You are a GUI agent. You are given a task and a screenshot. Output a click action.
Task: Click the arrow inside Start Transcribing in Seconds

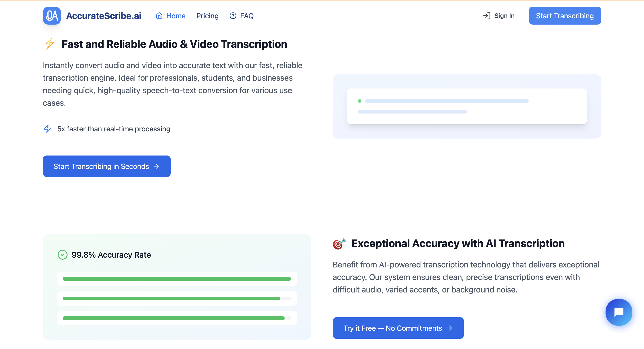coord(157,166)
